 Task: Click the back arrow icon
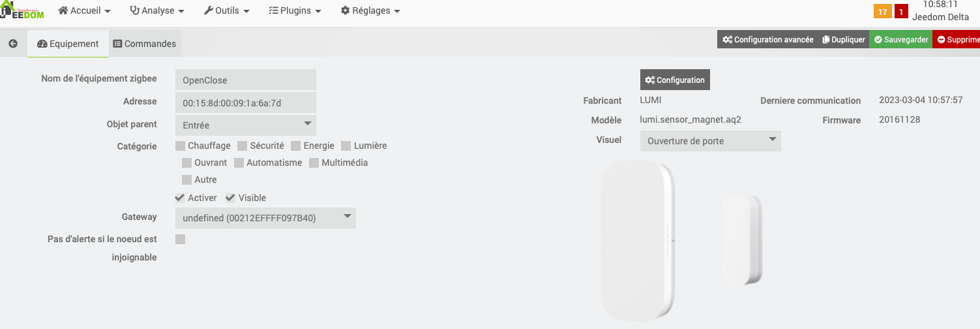tap(12, 44)
